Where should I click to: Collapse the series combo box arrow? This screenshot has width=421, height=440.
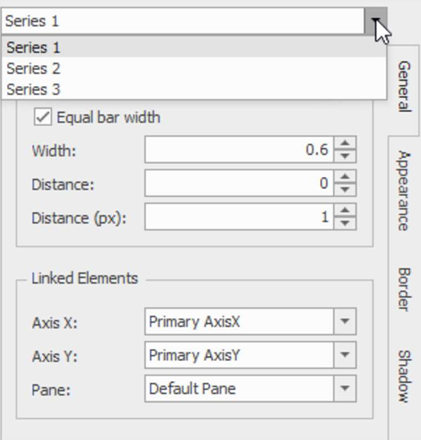coord(376,21)
